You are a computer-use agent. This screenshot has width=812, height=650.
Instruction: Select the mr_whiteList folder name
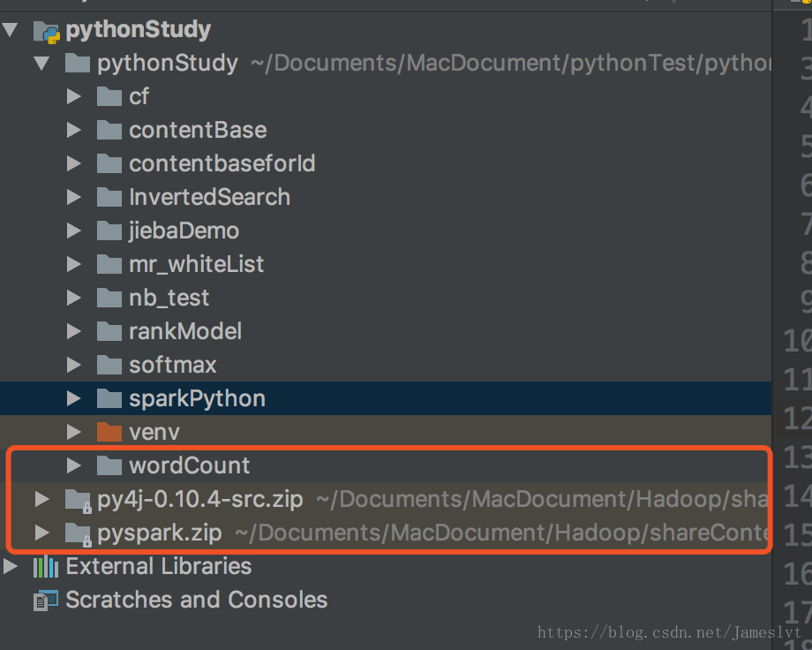point(196,264)
